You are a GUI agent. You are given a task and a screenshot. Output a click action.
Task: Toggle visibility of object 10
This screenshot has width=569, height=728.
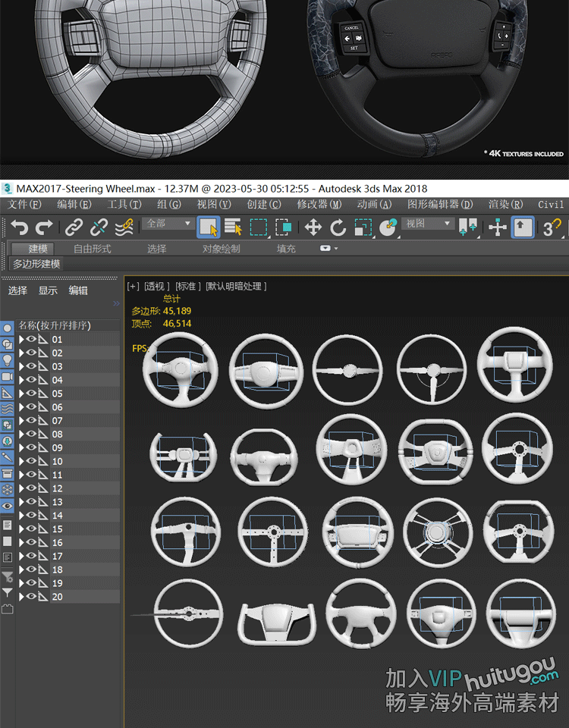[x=32, y=461]
